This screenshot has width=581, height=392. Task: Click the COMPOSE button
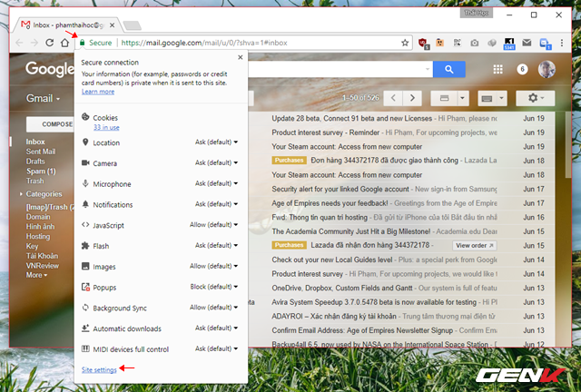(50, 124)
